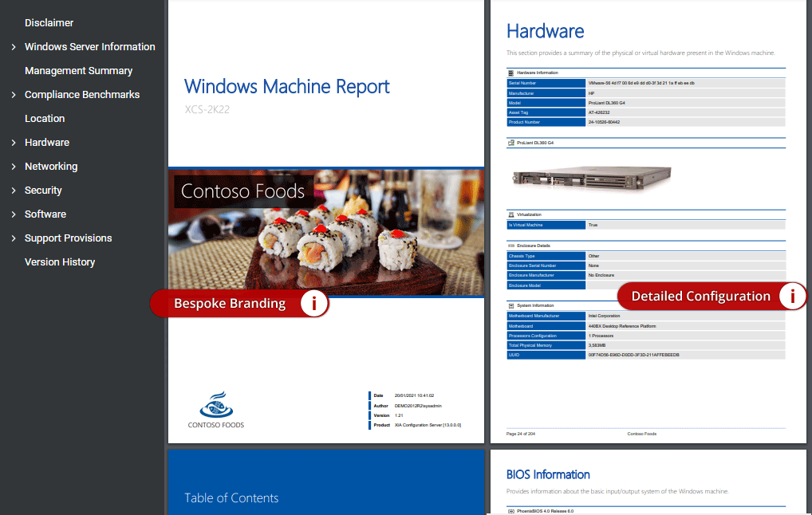Expand the Support Provisions chevron
The height and width of the screenshot is (515, 812).
click(14, 238)
